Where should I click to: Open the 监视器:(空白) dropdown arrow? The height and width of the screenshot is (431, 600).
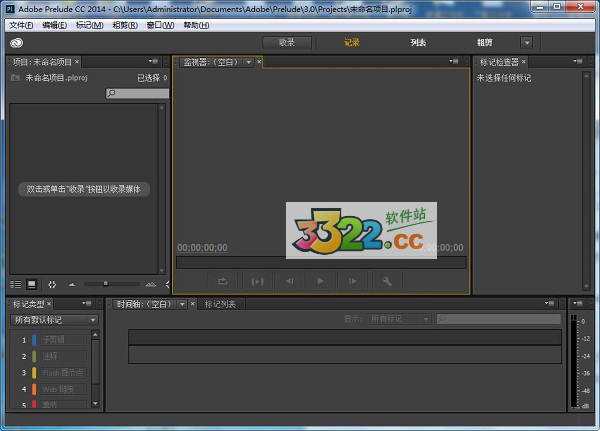(x=249, y=62)
